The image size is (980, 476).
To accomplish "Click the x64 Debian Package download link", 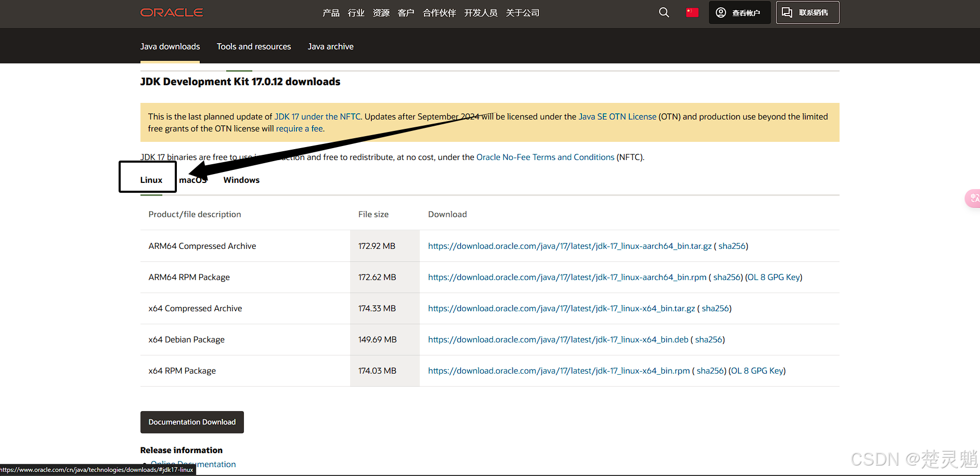I will click(x=558, y=339).
